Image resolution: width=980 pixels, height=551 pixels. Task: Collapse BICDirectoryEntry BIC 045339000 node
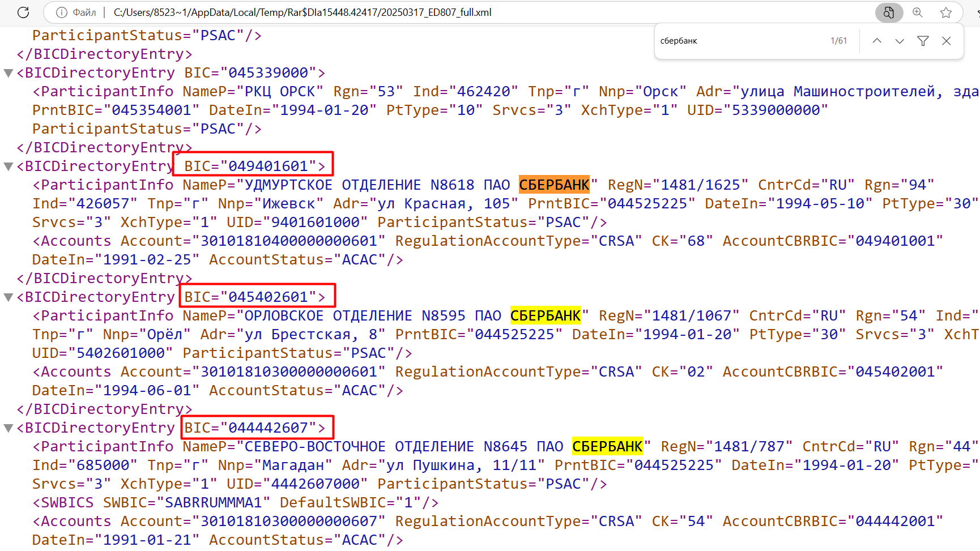click(x=8, y=73)
